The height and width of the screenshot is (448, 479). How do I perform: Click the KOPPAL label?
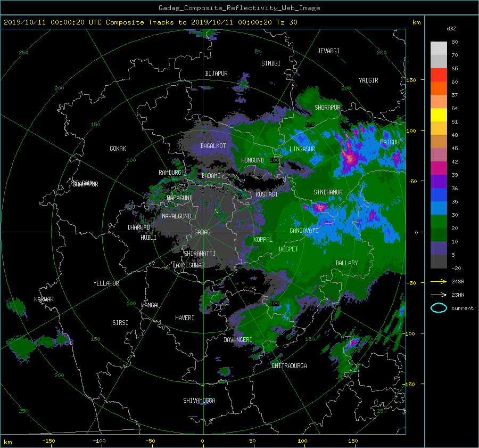pos(263,240)
